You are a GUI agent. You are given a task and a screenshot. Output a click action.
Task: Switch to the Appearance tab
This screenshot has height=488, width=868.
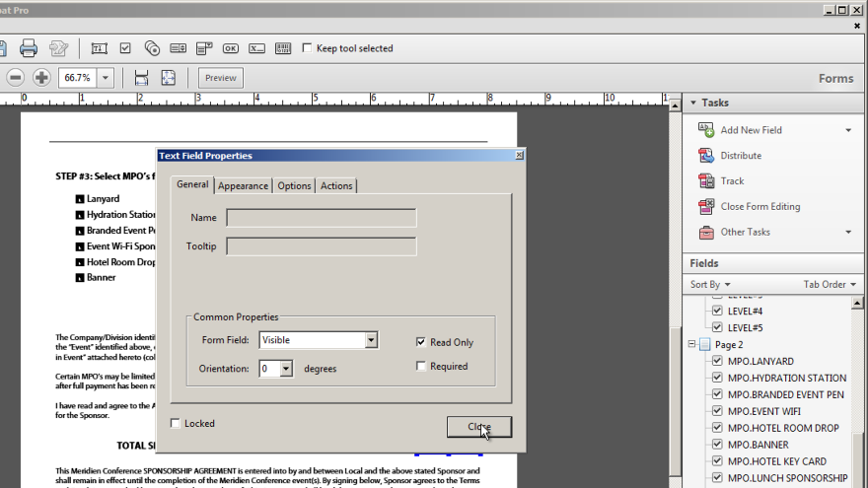(x=243, y=186)
